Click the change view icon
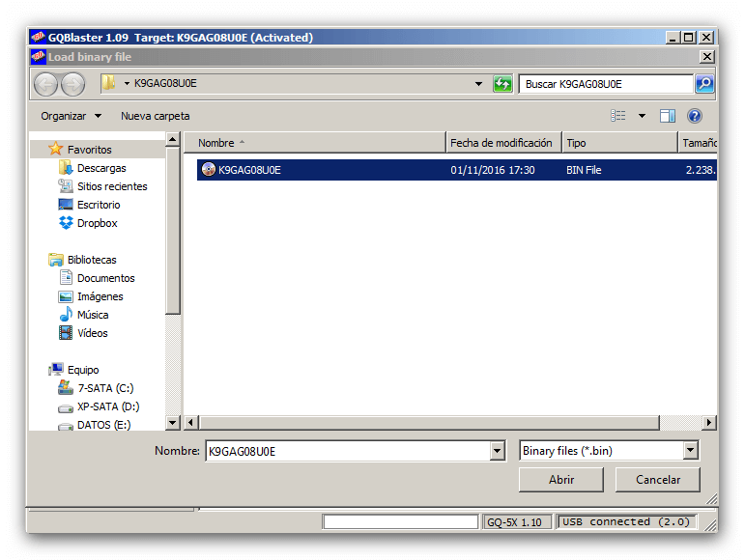This screenshot has width=745, height=560. pyautogui.click(x=618, y=116)
